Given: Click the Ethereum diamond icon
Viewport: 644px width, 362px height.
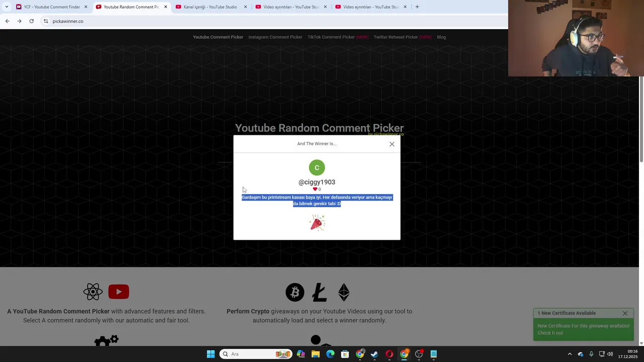Looking at the screenshot, I should coord(344,292).
